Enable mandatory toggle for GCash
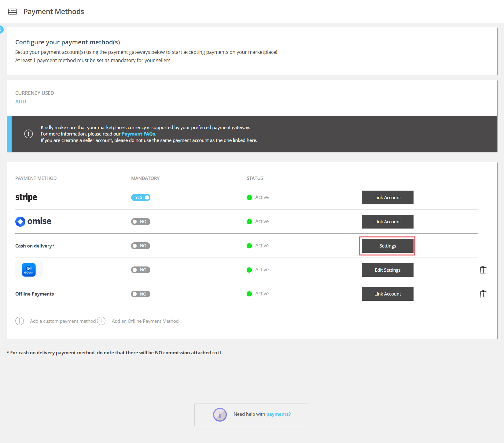 (x=141, y=270)
